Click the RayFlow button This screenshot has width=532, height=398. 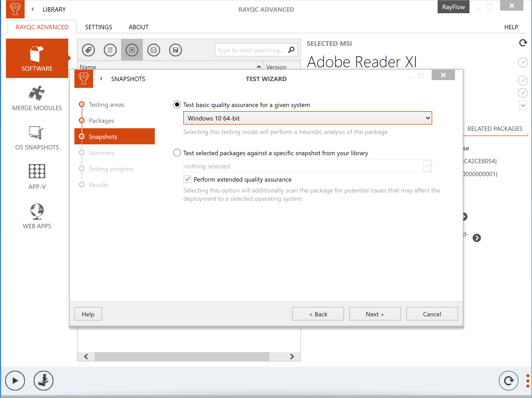click(x=453, y=7)
